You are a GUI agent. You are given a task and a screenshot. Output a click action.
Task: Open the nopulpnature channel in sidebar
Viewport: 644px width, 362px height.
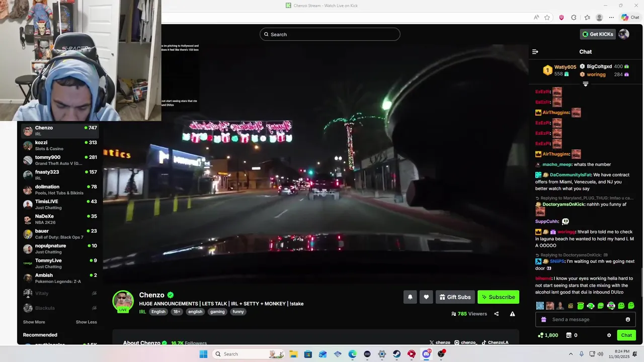(x=60, y=249)
